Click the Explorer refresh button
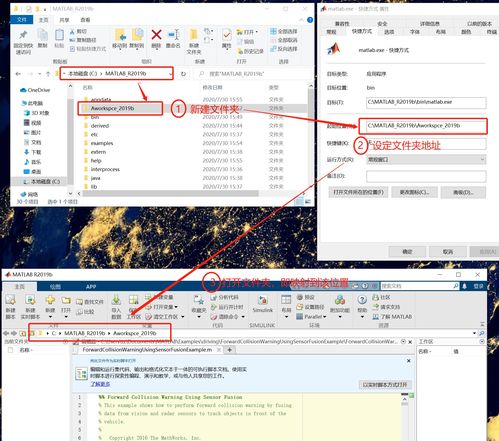This screenshot has height=441, width=499. pyautogui.click(x=183, y=74)
